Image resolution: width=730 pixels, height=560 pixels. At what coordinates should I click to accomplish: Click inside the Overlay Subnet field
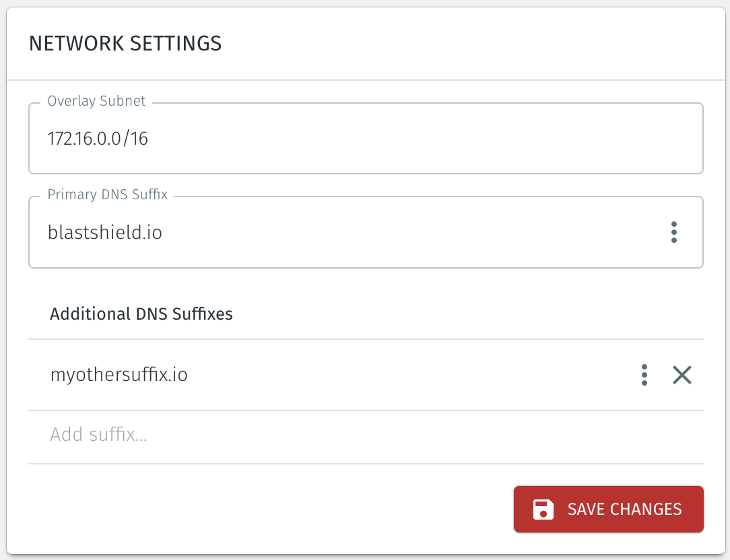click(269, 138)
